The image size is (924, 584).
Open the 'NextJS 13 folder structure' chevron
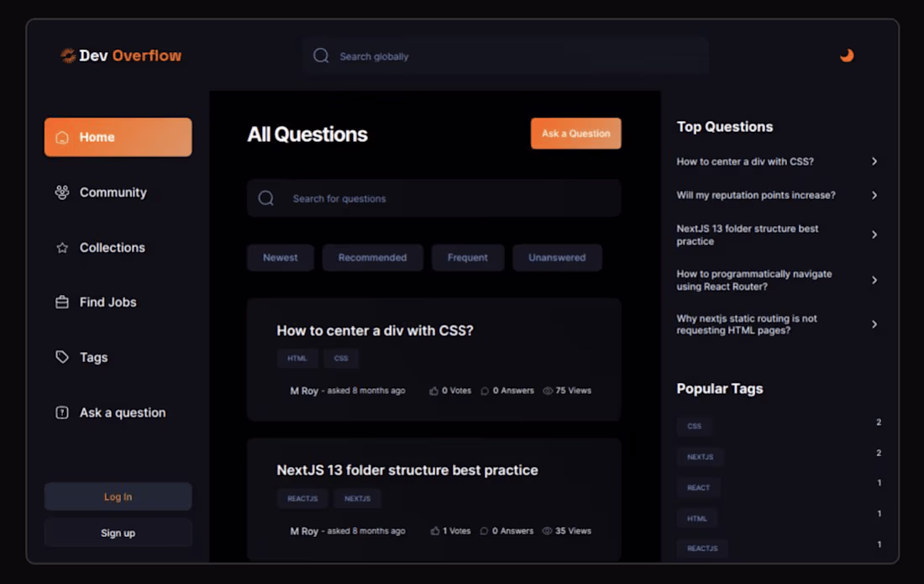pos(874,234)
